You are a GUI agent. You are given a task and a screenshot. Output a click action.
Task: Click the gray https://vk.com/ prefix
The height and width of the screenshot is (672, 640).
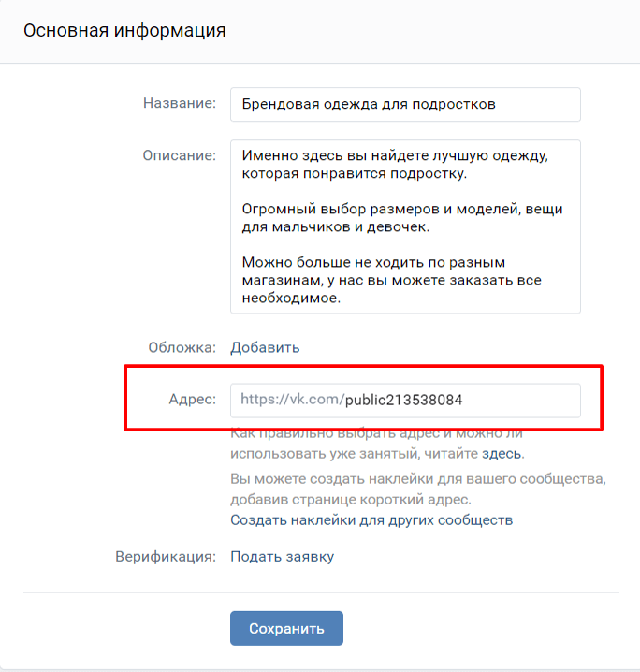pos(292,400)
